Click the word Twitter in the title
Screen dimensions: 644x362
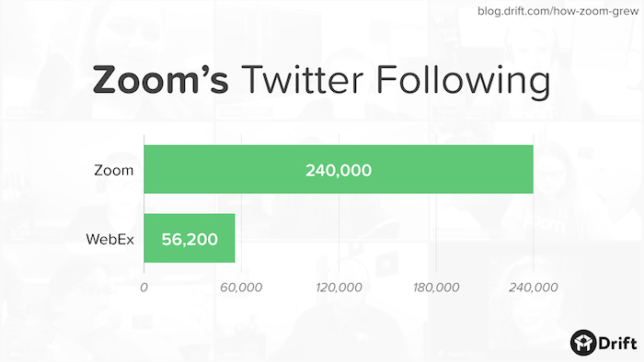point(302,80)
